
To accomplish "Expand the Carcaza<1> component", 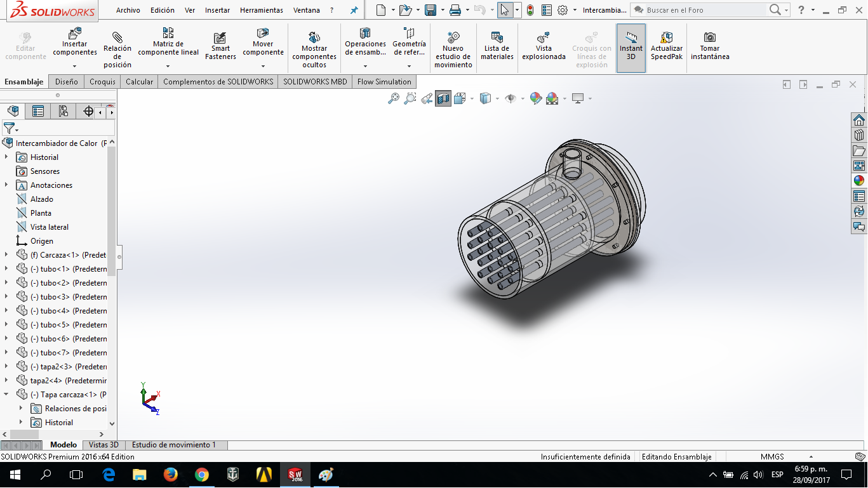I will [x=6, y=255].
